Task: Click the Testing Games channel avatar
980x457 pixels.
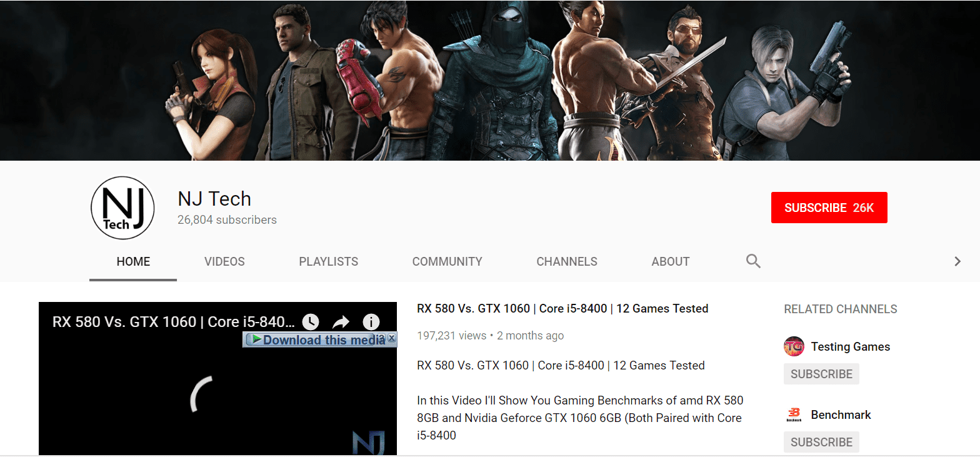Action: 794,346
